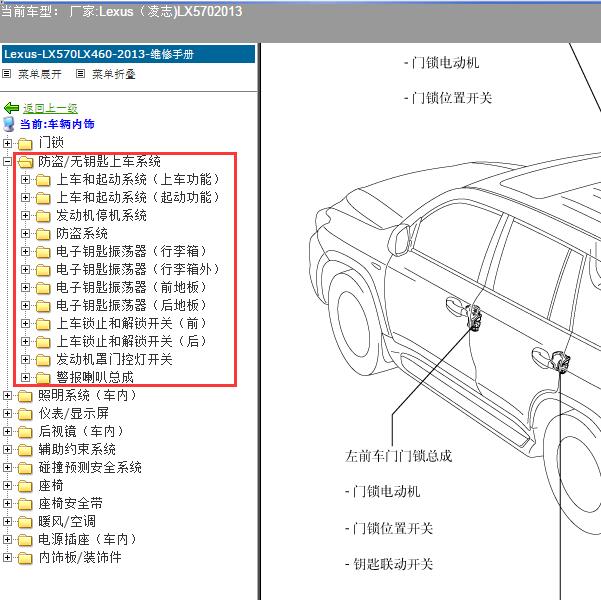
Task: Open 电源插座（车内） tree item
Action: pyautogui.click(x=88, y=539)
